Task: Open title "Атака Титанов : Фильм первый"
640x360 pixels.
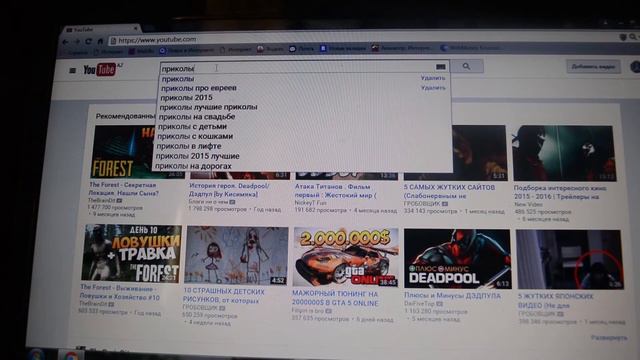Action: point(336,191)
